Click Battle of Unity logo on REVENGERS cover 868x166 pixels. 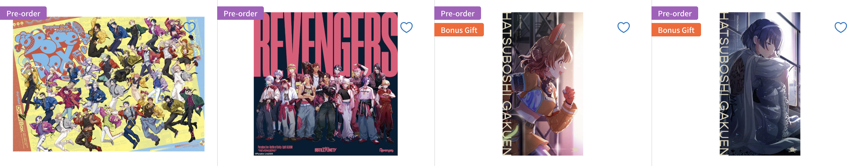click(x=325, y=149)
